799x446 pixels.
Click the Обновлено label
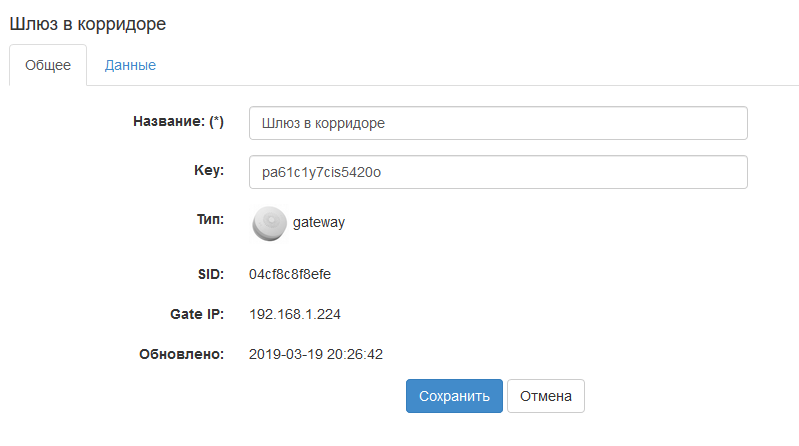pyautogui.click(x=182, y=354)
